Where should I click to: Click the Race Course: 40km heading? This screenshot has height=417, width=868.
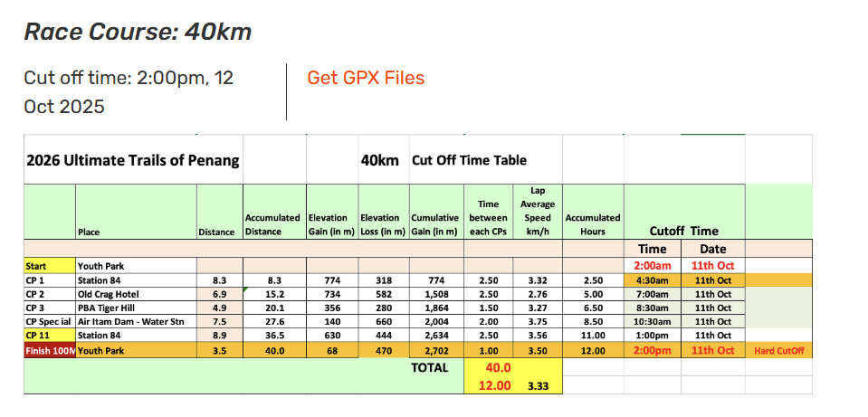[x=138, y=33]
